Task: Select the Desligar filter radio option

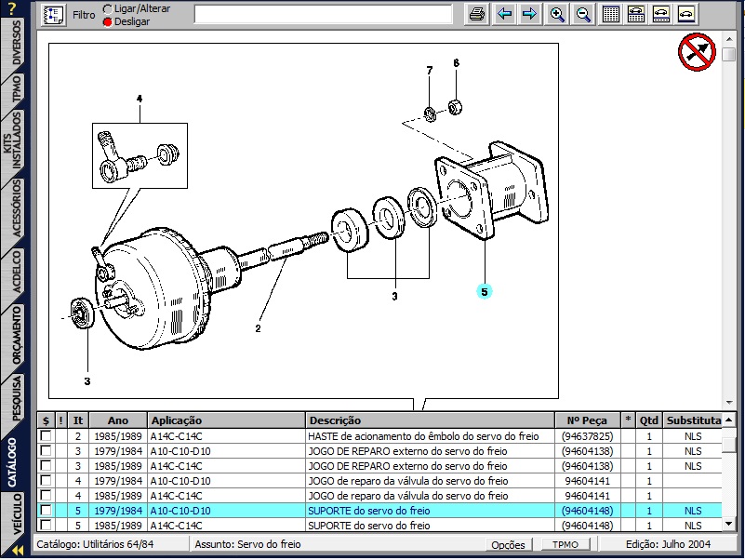Action: click(108, 21)
